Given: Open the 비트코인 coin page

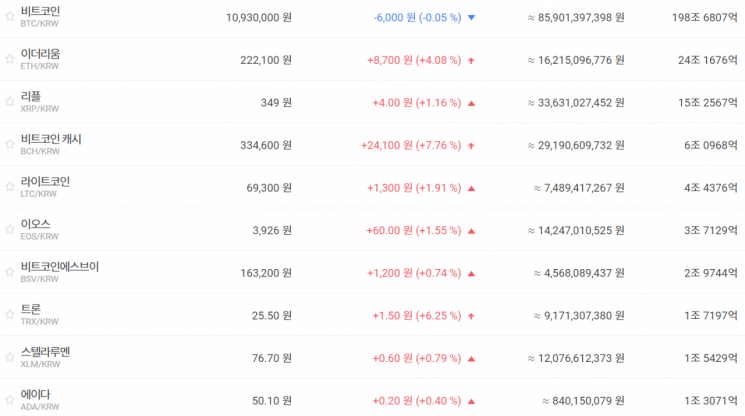Looking at the screenshot, I should point(40,11).
